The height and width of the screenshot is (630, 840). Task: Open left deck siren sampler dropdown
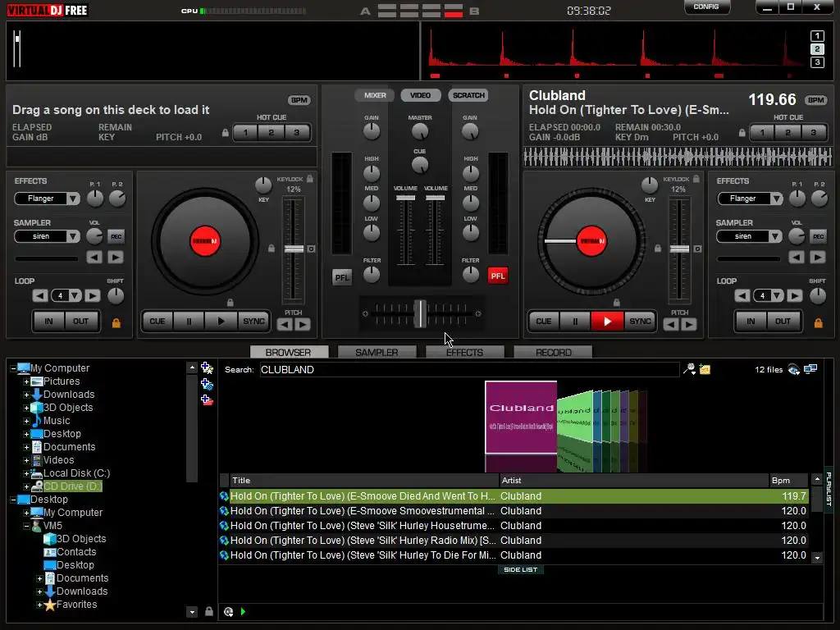click(x=73, y=236)
